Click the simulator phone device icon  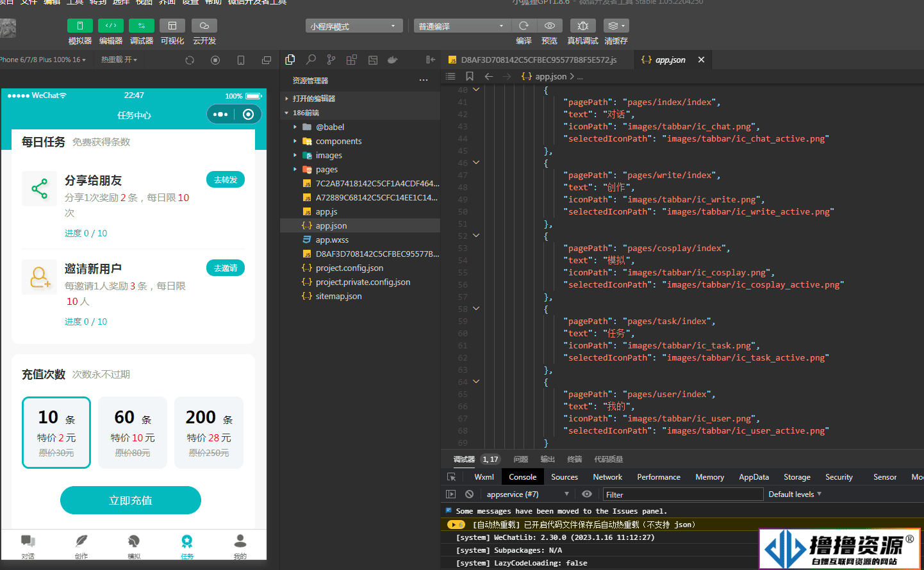tap(241, 60)
